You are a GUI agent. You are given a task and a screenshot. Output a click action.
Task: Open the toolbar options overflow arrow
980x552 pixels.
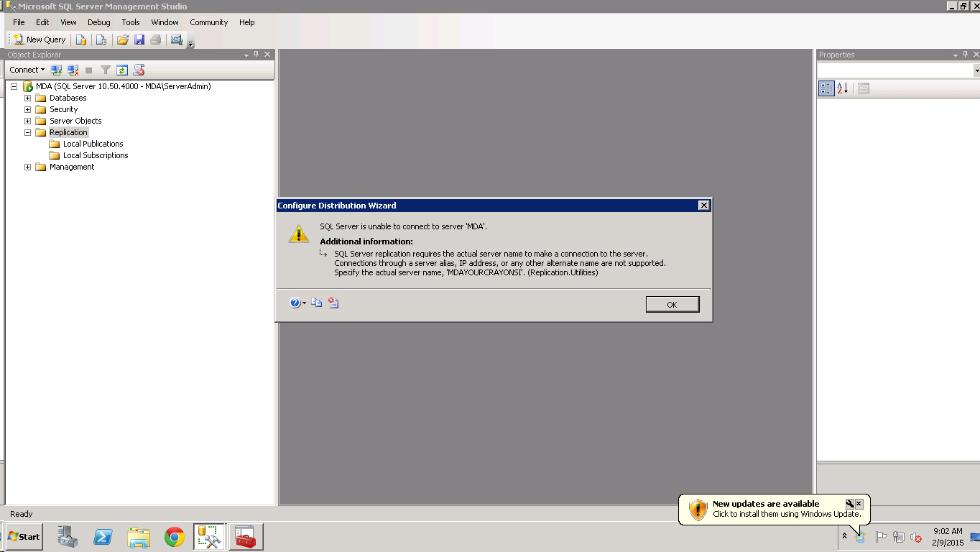(x=191, y=44)
